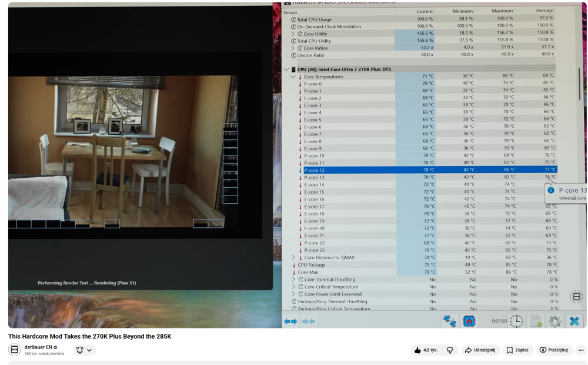Click the blue left-right navigation arrows
Viewport: 588px width, 365px height.
click(x=290, y=321)
